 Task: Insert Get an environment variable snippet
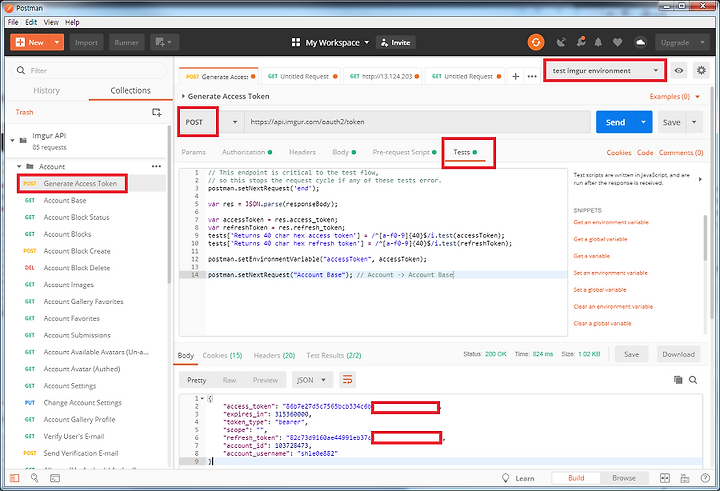tap(611, 222)
